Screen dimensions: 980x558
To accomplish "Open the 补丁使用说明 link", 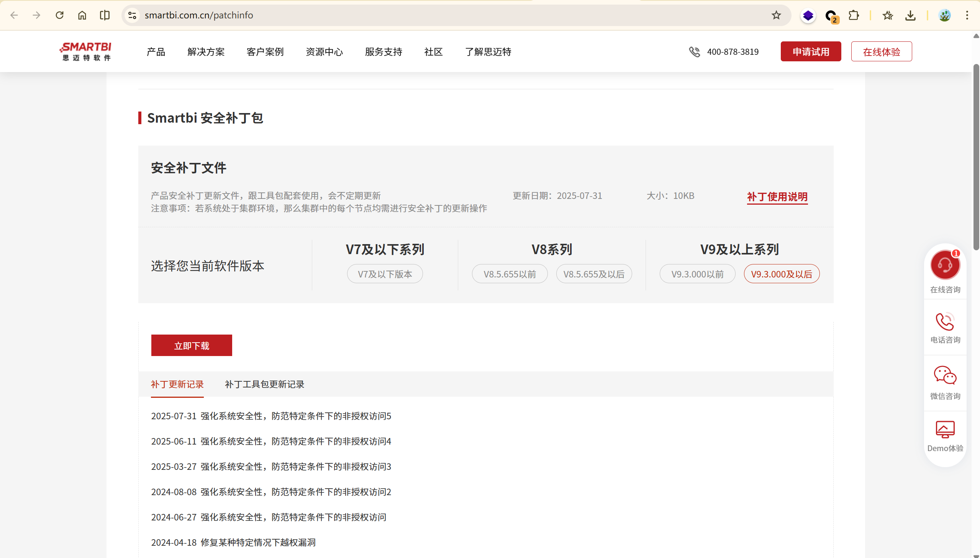I will coord(777,197).
